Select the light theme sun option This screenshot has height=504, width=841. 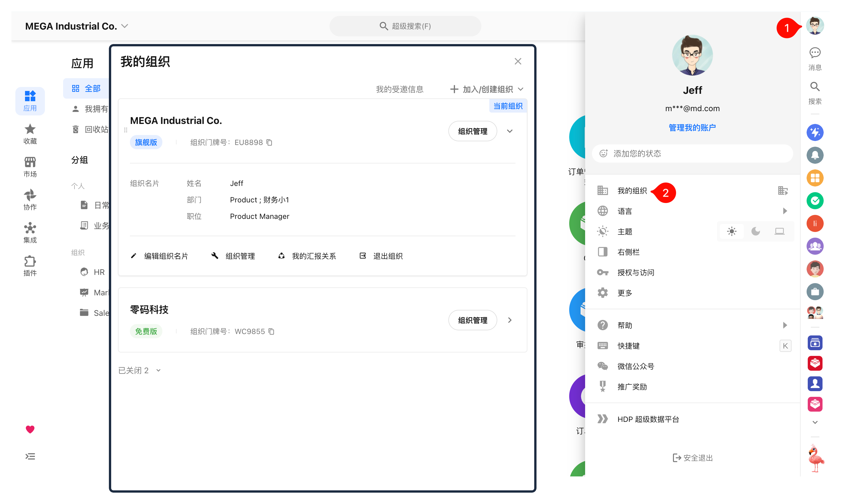click(731, 231)
